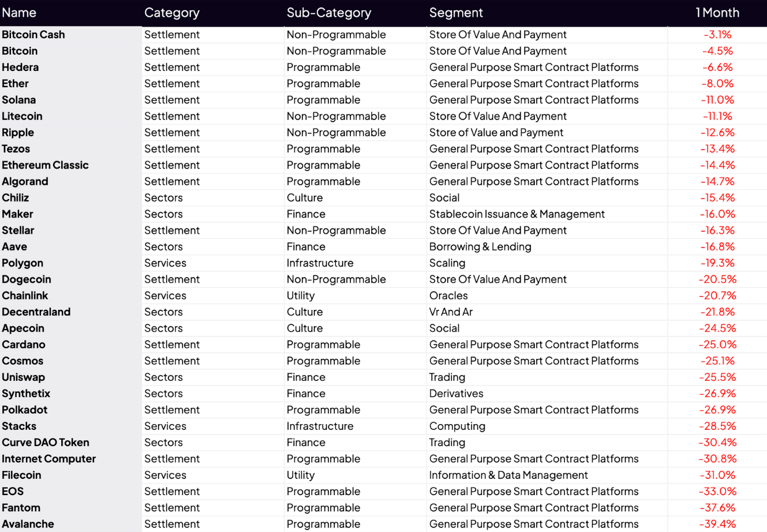The image size is (767, 532).
Task: Click Maker's Stablecoin Issuance & Management segment
Action: [x=517, y=214]
